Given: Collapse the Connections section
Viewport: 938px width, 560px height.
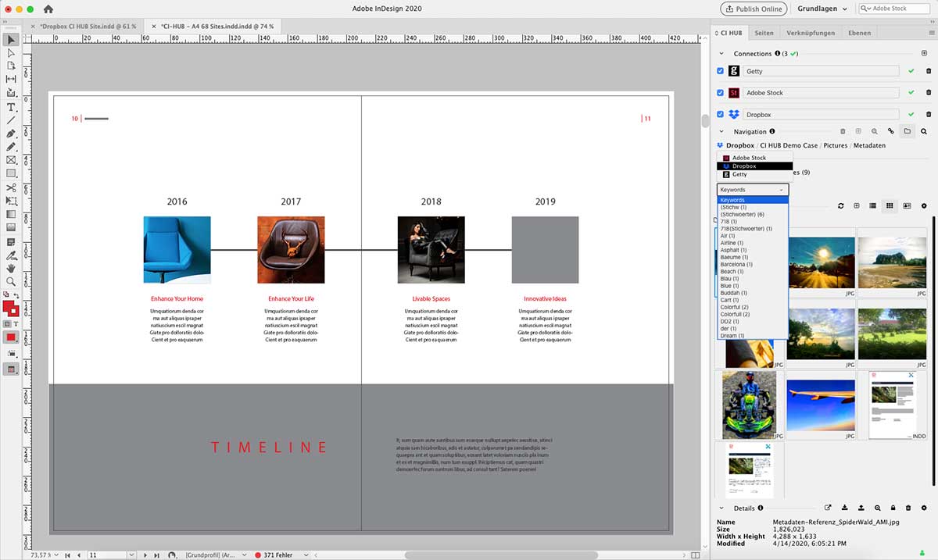Looking at the screenshot, I should click(721, 54).
